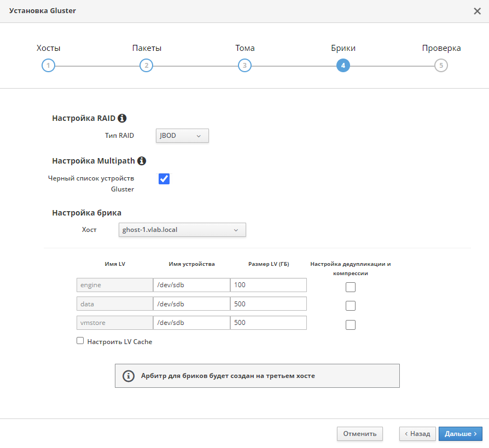Click the Брики step label

[x=343, y=48]
